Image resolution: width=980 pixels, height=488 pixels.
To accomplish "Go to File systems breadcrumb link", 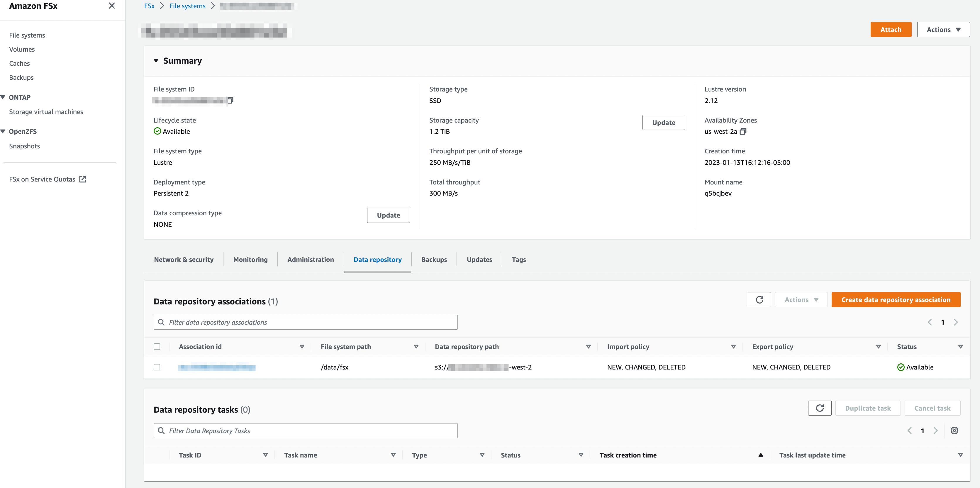I will [x=187, y=6].
